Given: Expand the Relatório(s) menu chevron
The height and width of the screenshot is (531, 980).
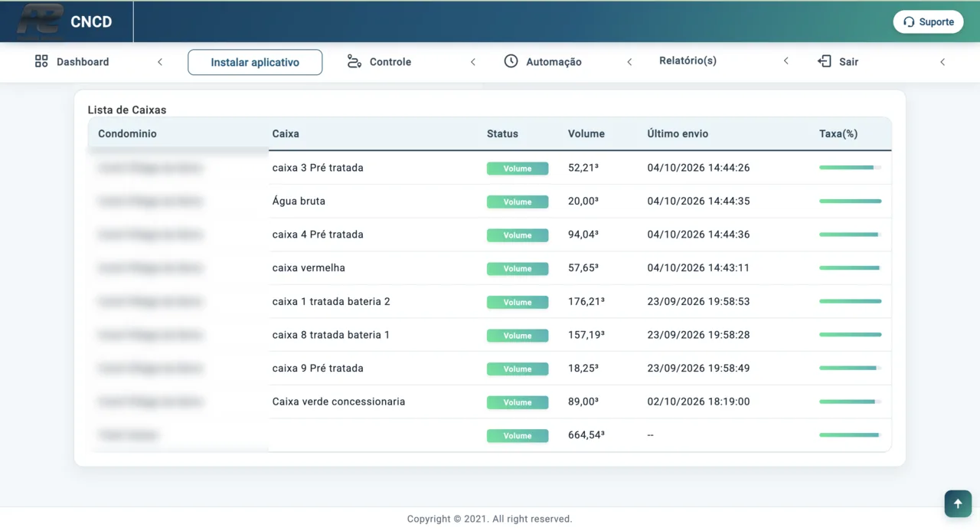Looking at the screenshot, I should [786, 61].
